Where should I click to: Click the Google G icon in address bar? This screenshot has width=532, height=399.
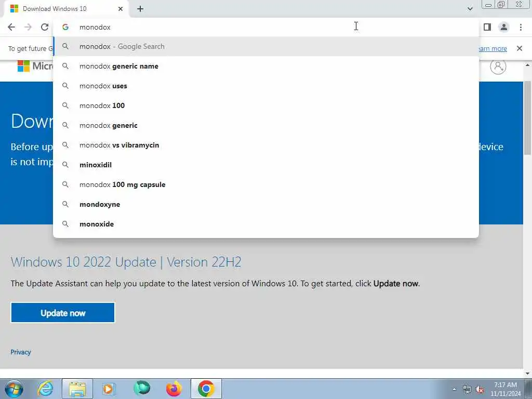65,27
